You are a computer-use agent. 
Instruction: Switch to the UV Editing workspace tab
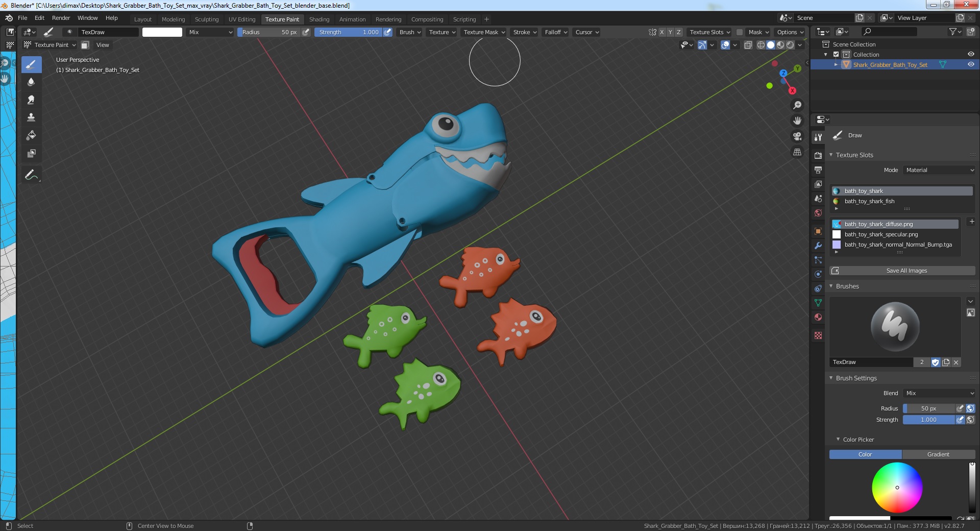pyautogui.click(x=242, y=19)
